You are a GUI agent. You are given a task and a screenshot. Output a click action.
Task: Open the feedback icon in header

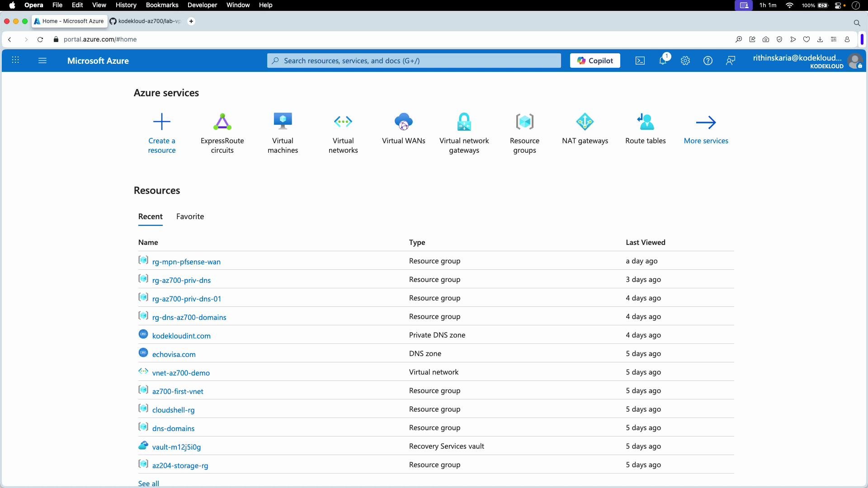tap(731, 61)
